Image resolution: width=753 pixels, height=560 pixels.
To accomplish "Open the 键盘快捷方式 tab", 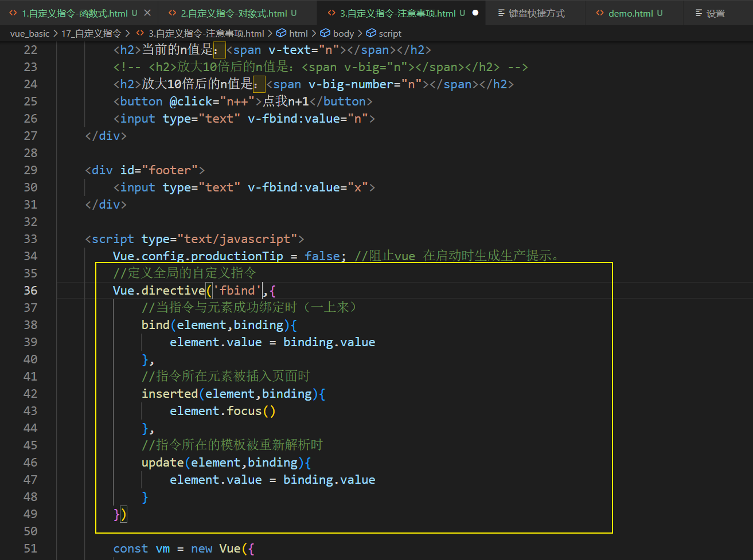I will (536, 13).
